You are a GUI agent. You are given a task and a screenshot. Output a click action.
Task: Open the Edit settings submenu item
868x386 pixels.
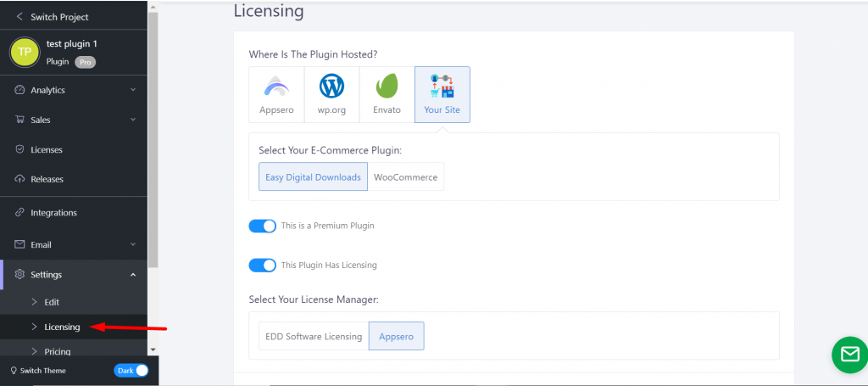[74, 302]
